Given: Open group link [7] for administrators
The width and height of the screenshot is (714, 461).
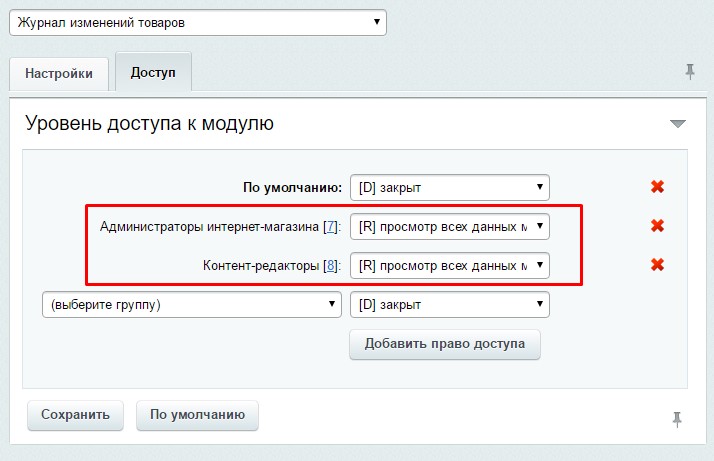Looking at the screenshot, I should (330, 227).
